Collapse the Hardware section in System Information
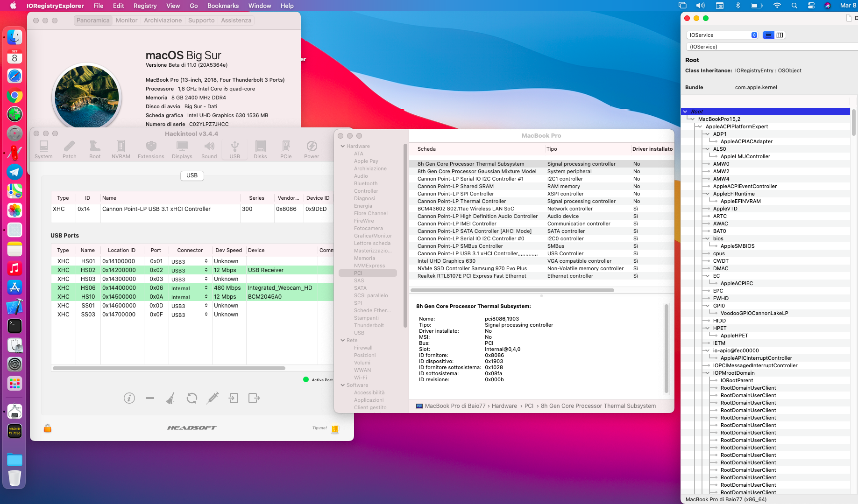 [343, 146]
